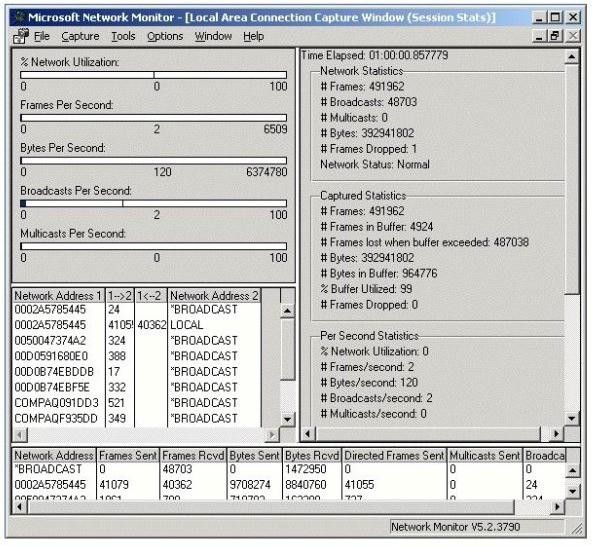Select the 0002A5785445 row in station stats
Viewport: 592px width, 546px height.
(x=289, y=484)
